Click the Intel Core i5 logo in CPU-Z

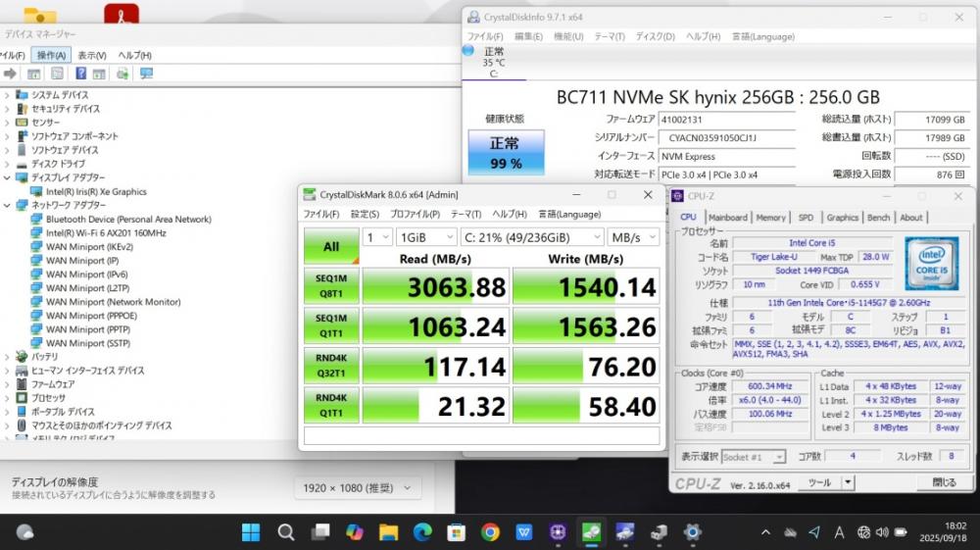(x=933, y=262)
